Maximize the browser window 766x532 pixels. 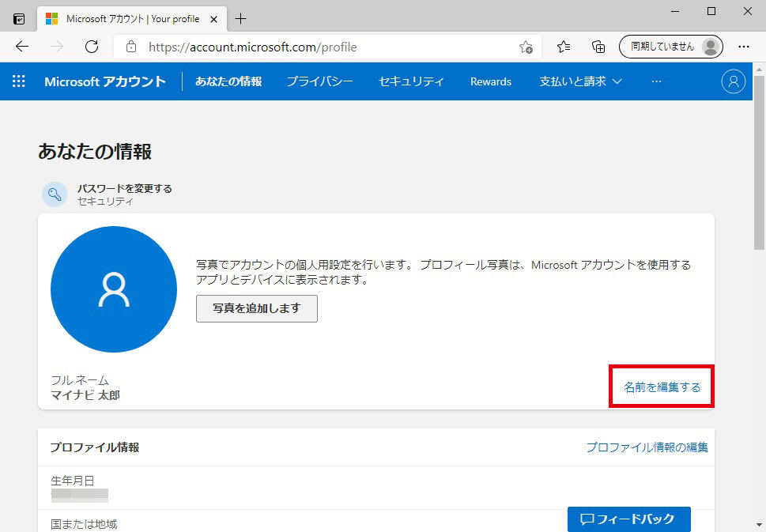711,11
